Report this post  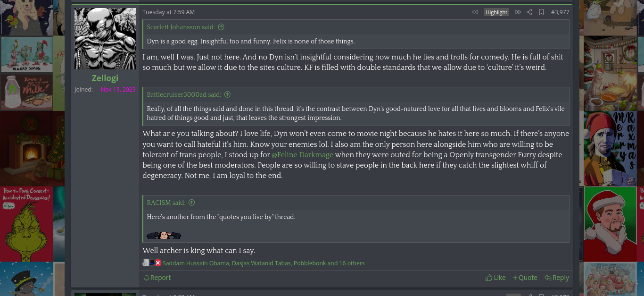[157, 278]
